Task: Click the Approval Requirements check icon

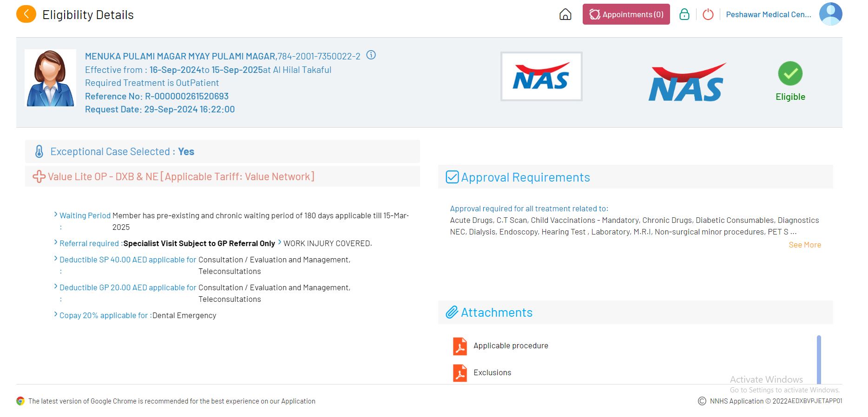Action: click(452, 177)
